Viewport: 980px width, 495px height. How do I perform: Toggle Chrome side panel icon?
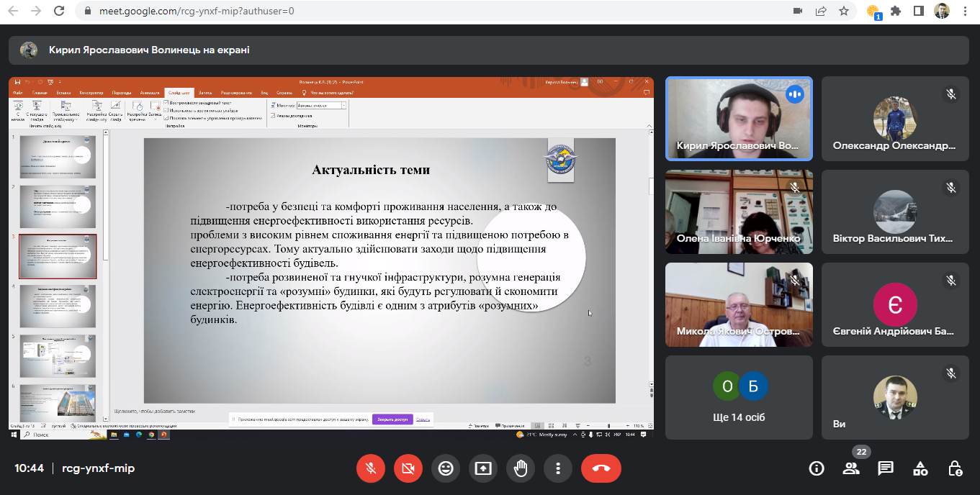918,11
